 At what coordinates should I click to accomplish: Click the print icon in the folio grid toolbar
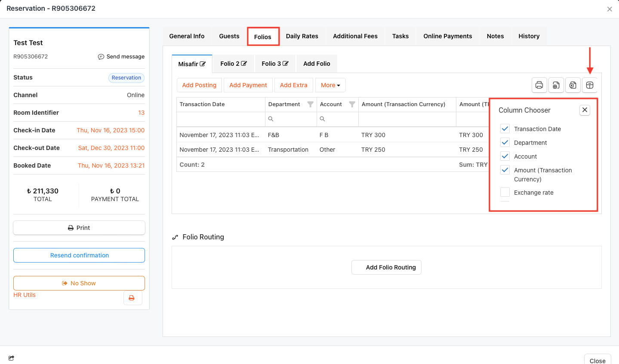click(x=539, y=85)
